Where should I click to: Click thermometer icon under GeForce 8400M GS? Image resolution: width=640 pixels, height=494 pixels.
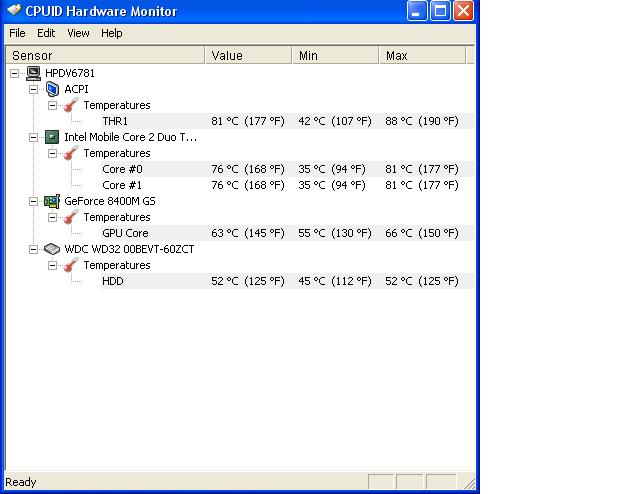pos(71,217)
